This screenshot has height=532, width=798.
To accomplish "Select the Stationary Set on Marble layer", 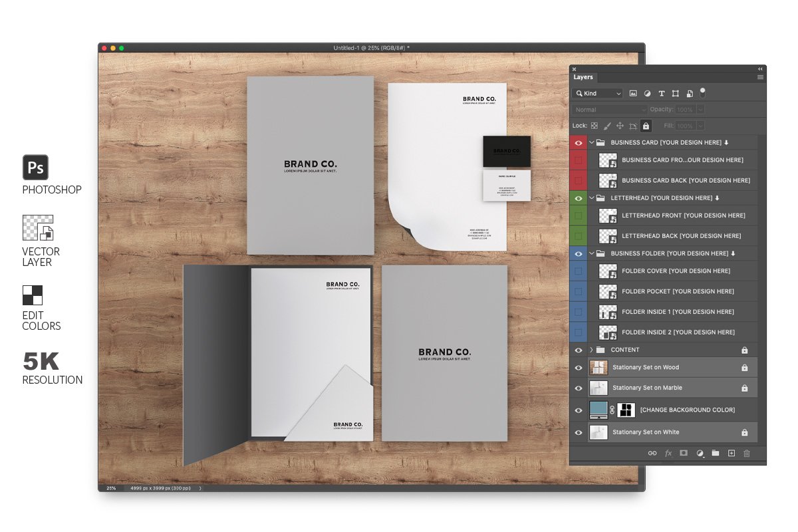I will pyautogui.click(x=672, y=388).
